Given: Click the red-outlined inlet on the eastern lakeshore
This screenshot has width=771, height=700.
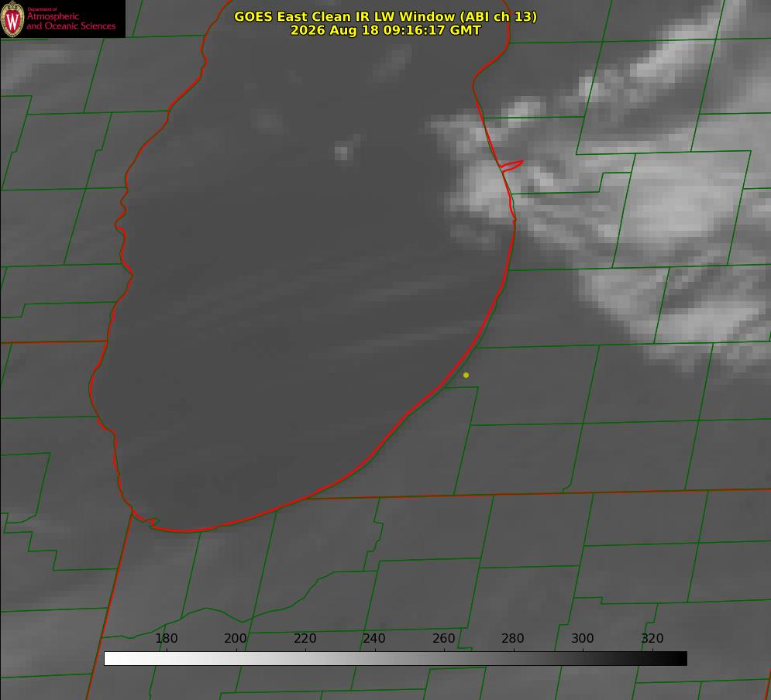Looking at the screenshot, I should 511,166.
